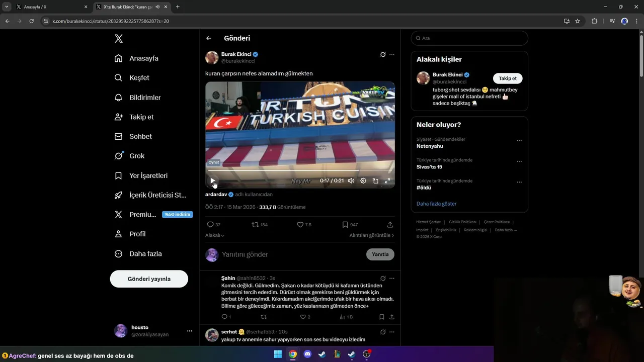This screenshot has height=362, width=644.
Task: Like the post with 7 B likes
Action: coord(304,225)
